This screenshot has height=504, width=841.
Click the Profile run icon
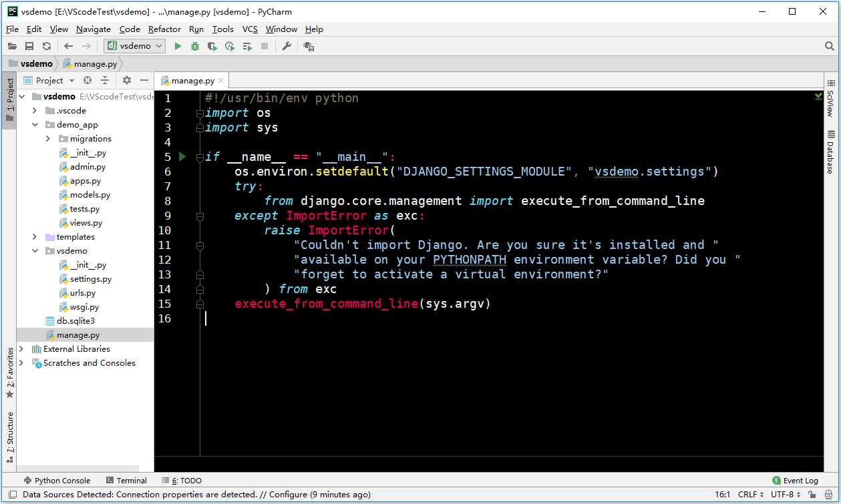(230, 46)
